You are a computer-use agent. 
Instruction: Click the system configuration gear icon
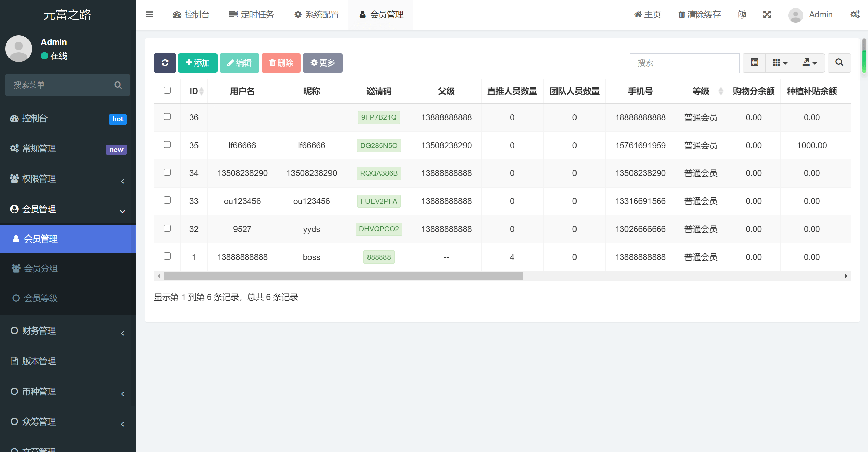[x=297, y=14]
